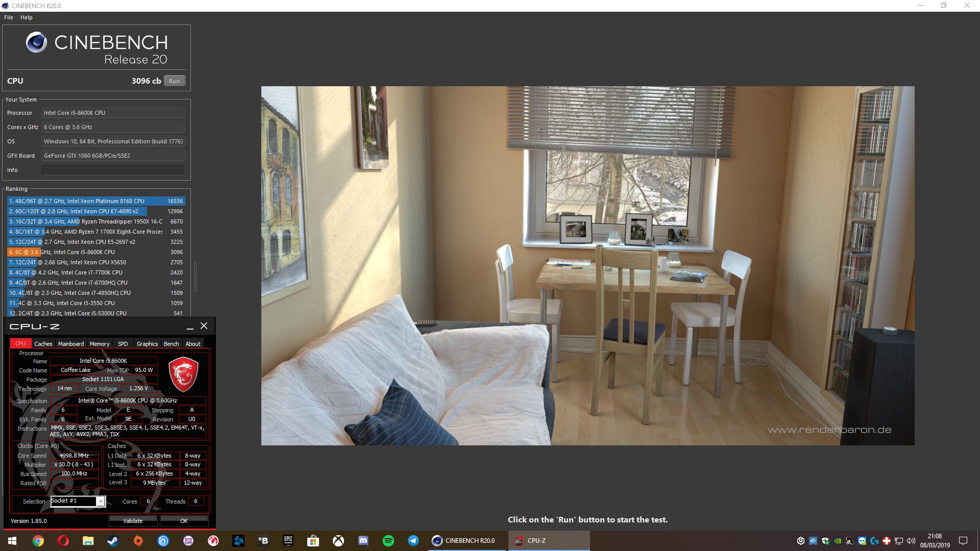Click the Cinebench render preview image

[587, 265]
